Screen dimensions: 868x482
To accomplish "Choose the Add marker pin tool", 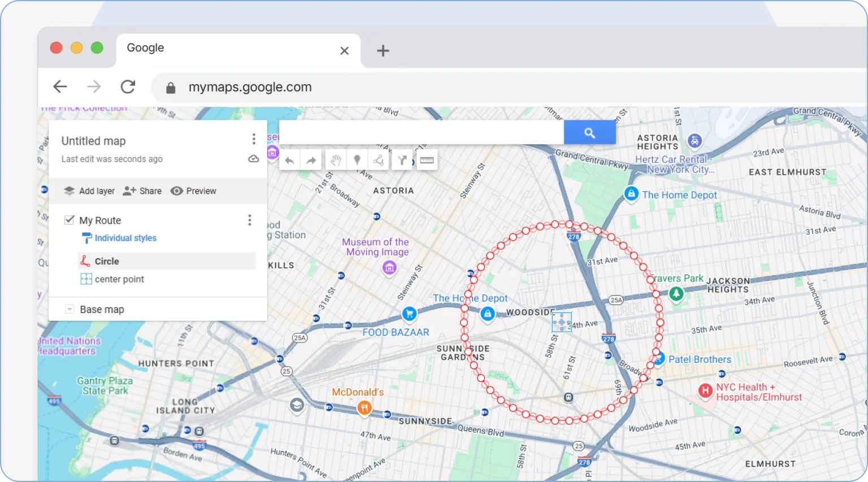I will click(357, 160).
